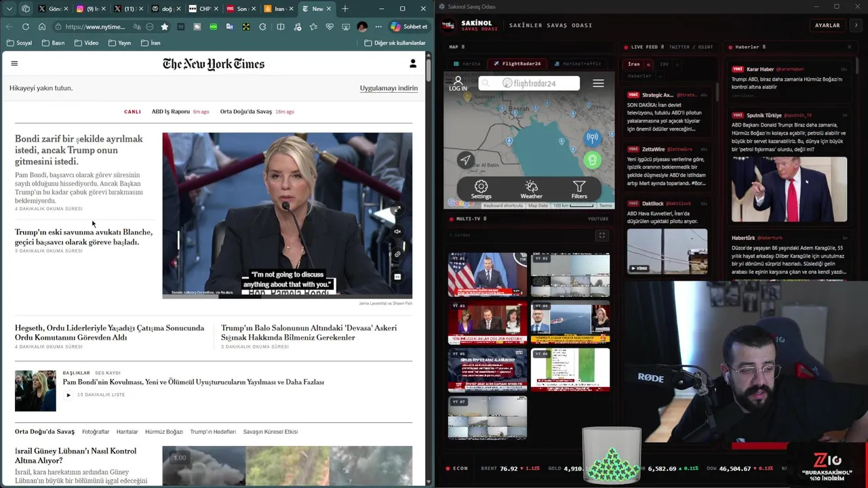
Task: Fullscreen the Multi-TV panel
Action: point(601,235)
